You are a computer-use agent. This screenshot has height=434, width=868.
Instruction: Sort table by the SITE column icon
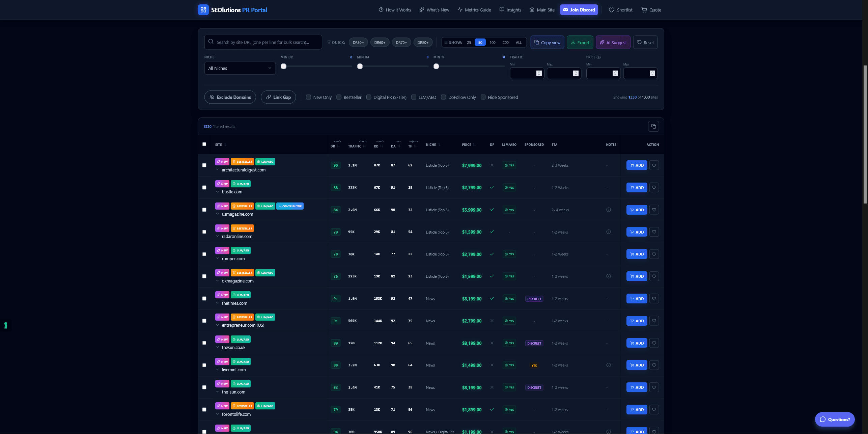tap(225, 145)
